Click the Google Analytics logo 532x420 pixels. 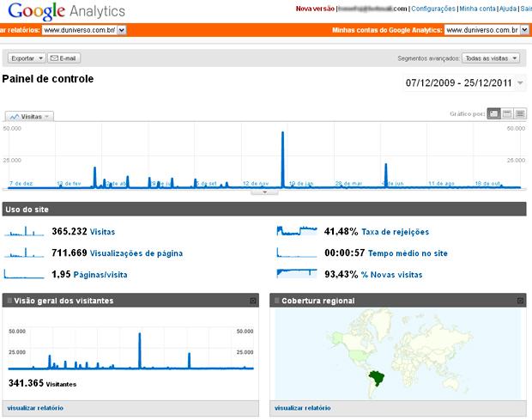point(63,11)
